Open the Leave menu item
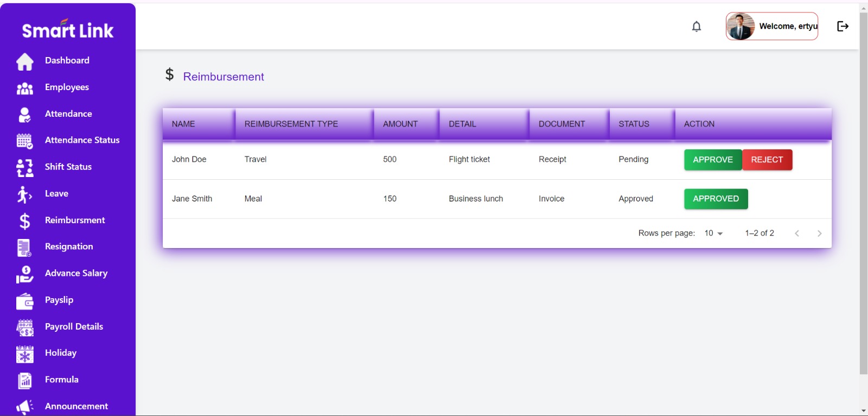The height and width of the screenshot is (416, 868). [x=56, y=193]
